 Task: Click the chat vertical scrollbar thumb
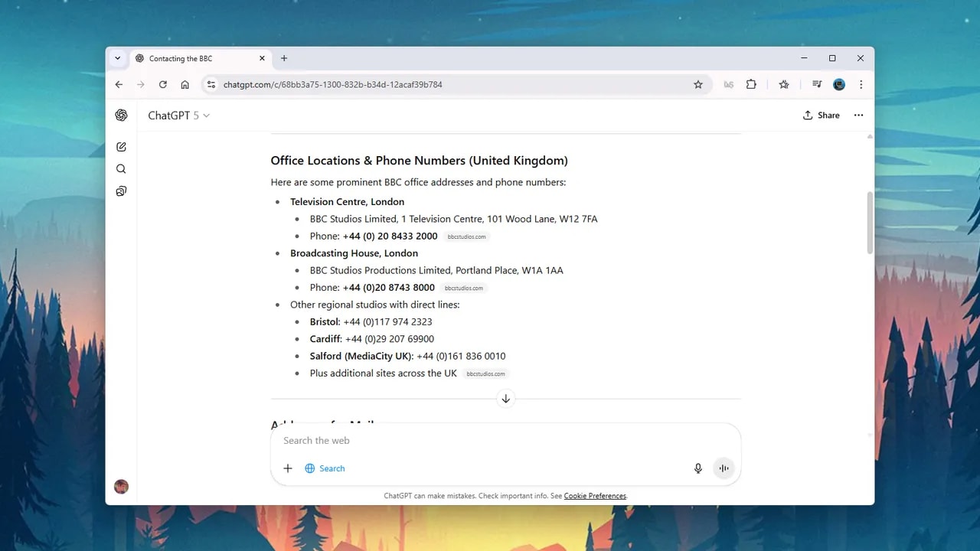click(869, 222)
